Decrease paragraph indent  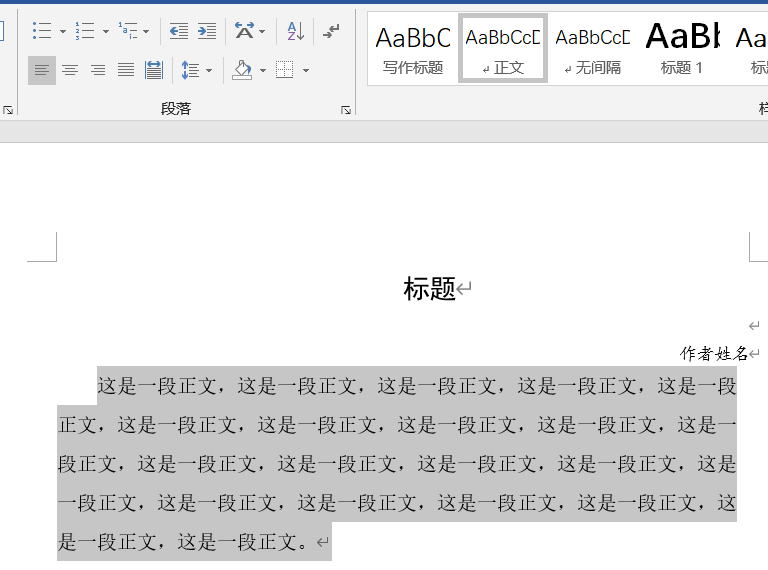click(179, 31)
